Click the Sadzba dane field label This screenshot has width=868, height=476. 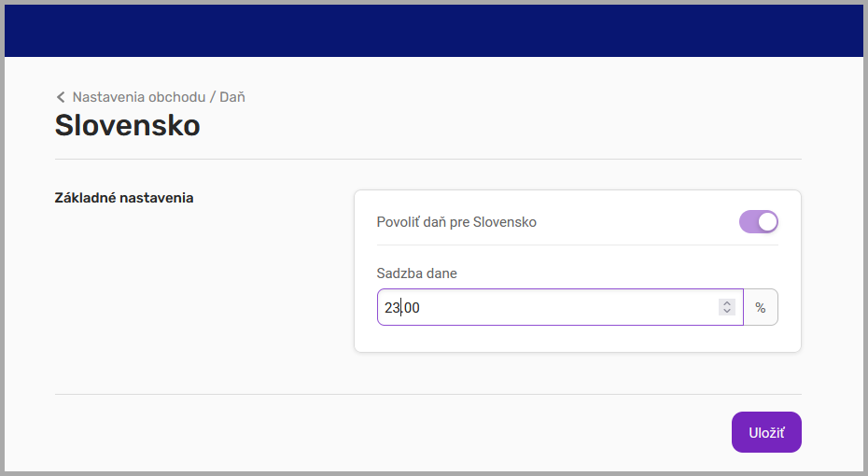click(x=416, y=273)
